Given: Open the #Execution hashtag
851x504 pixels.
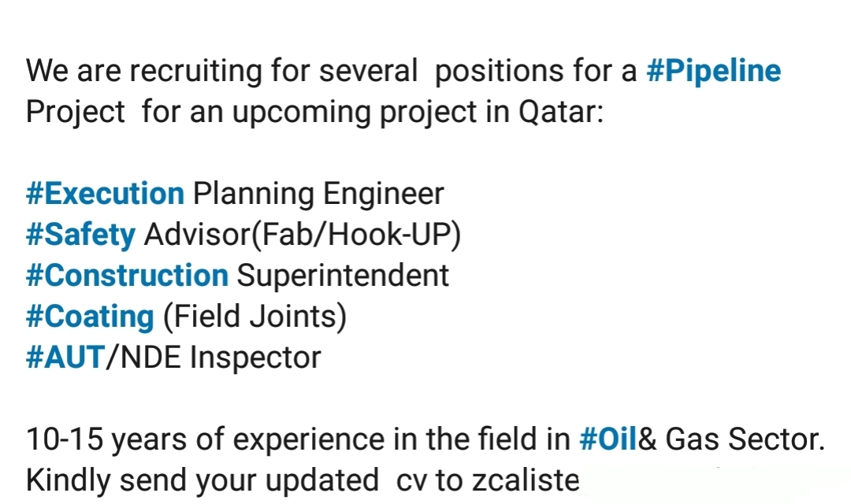Looking at the screenshot, I should (106, 194).
